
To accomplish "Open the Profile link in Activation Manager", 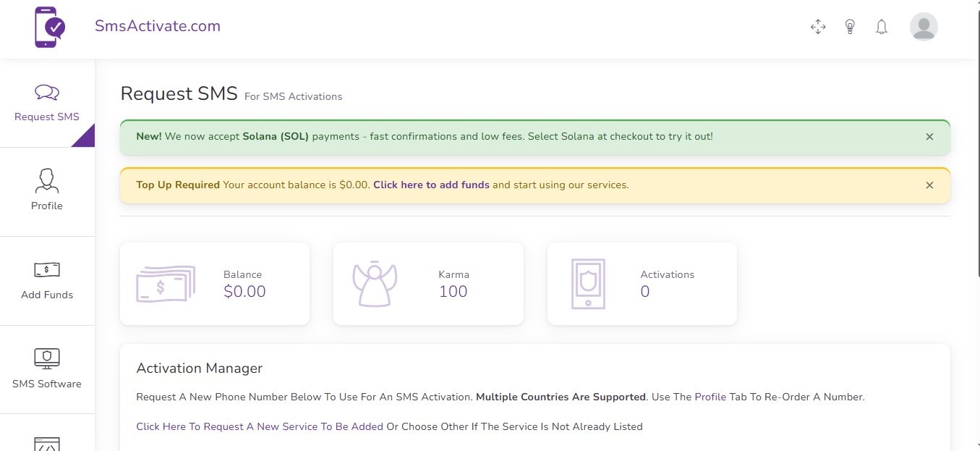I will 710,397.
